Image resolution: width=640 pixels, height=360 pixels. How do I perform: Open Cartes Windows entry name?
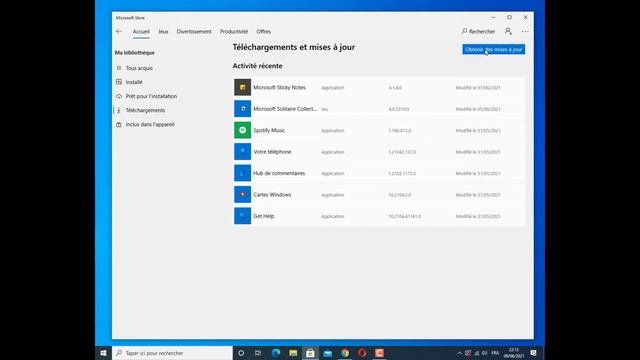[x=272, y=195]
